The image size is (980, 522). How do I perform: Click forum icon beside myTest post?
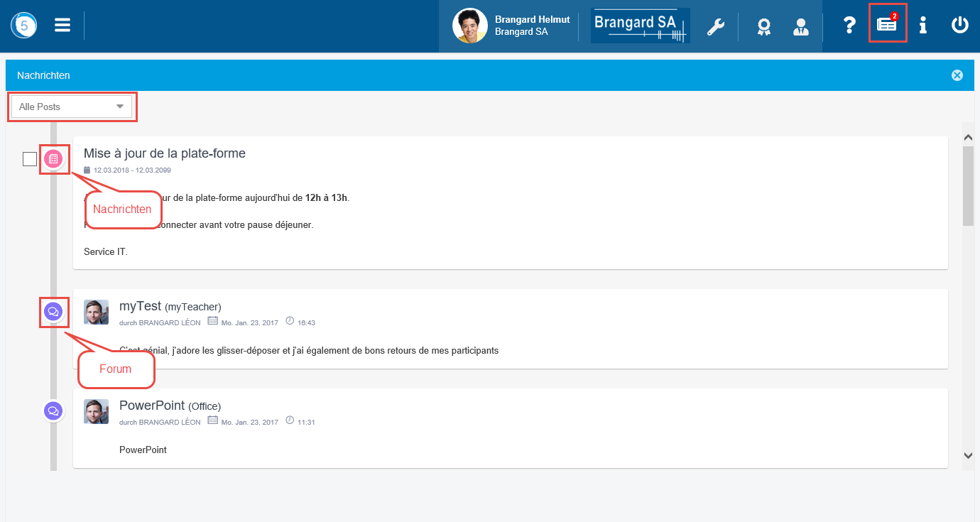coord(53,312)
